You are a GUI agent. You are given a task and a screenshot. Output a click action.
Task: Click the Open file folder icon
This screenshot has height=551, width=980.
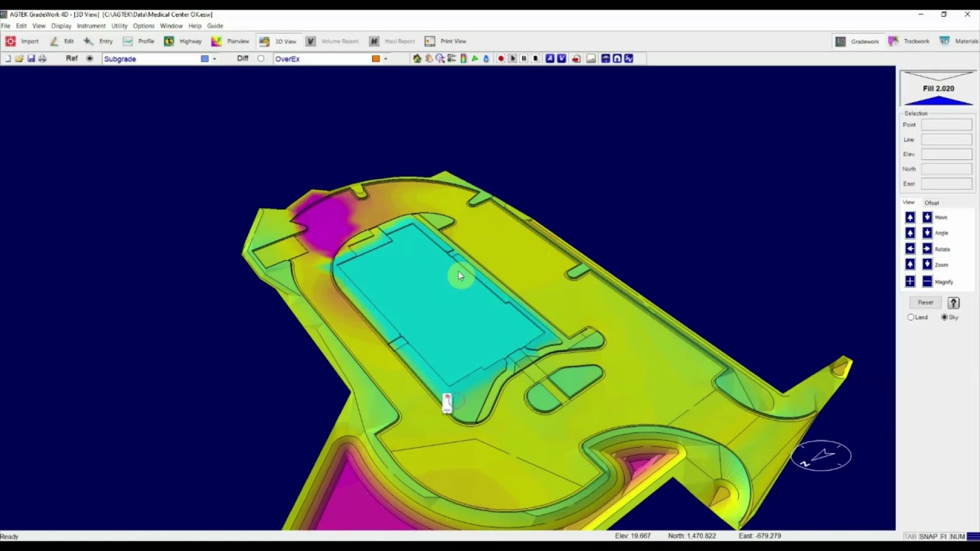tap(19, 59)
